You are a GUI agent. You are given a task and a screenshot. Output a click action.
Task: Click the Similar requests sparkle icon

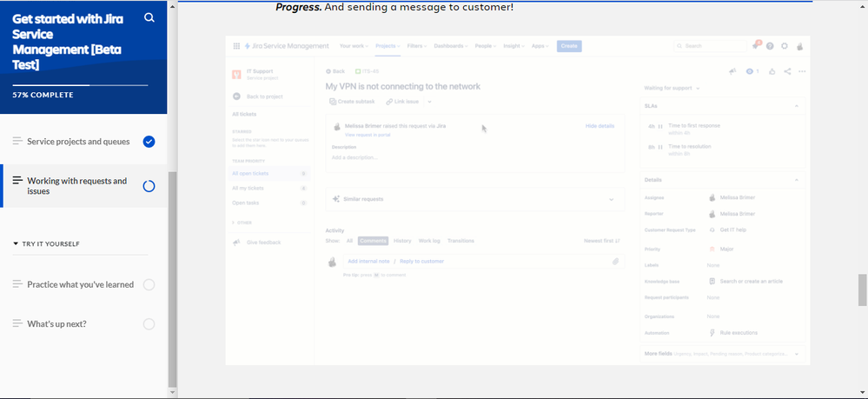335,199
